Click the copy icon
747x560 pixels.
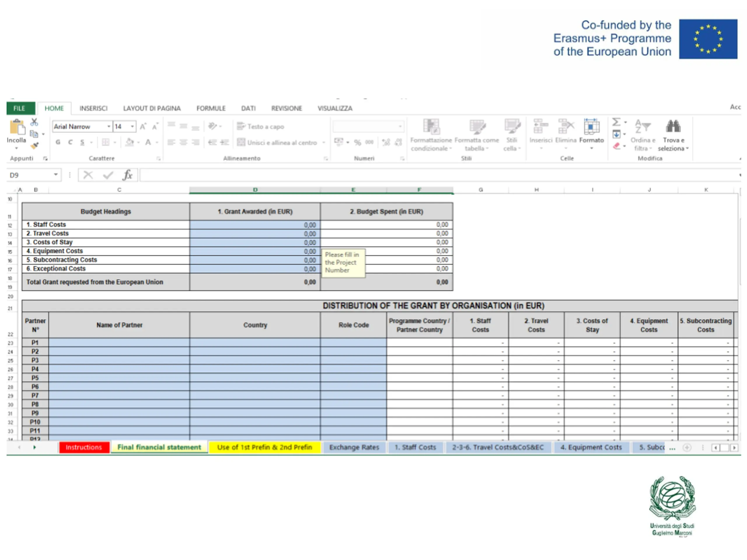34,134
